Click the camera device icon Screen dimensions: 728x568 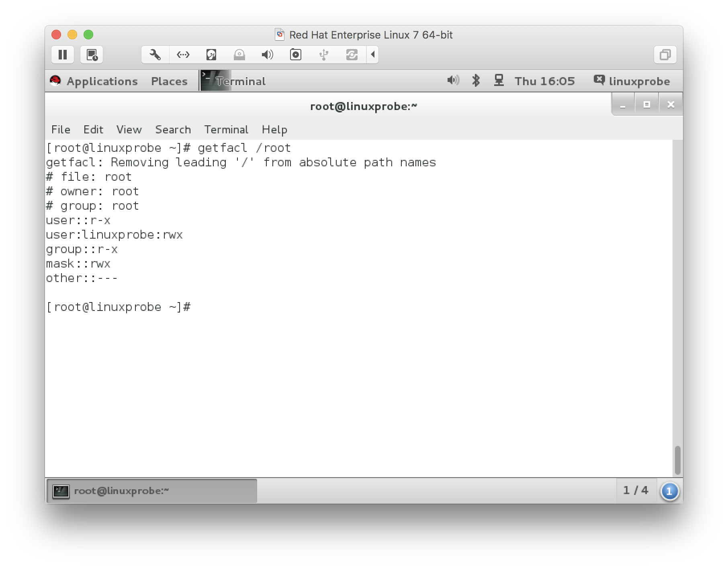(x=296, y=55)
